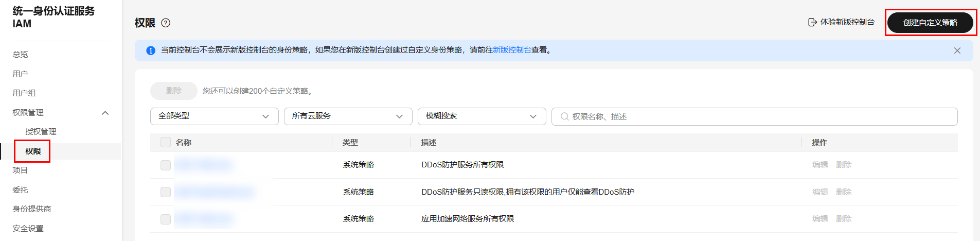
Task: Open 安全设置 in the sidebar
Action: tap(28, 229)
